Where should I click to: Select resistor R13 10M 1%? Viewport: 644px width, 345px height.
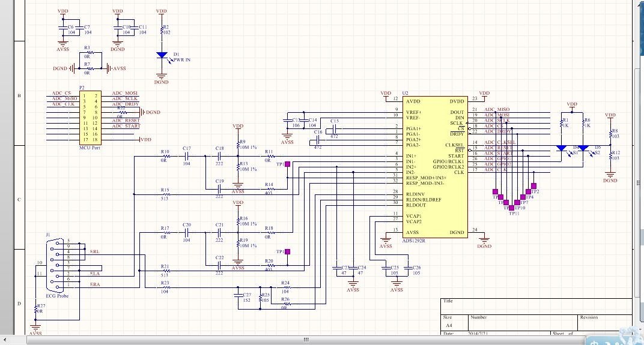pyautogui.click(x=238, y=167)
